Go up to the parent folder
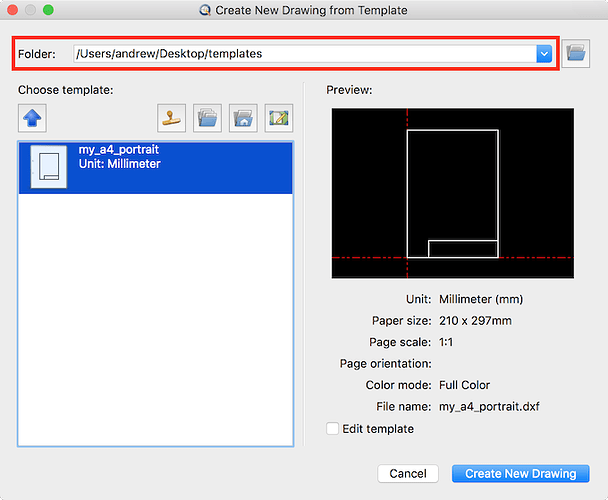Screen dimensions: 608x500 31,118
